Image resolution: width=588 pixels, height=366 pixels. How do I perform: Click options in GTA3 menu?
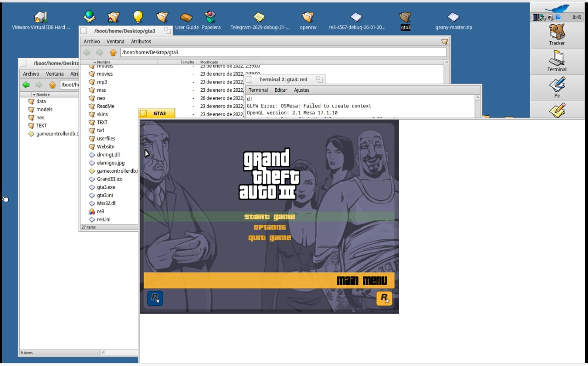[270, 227]
